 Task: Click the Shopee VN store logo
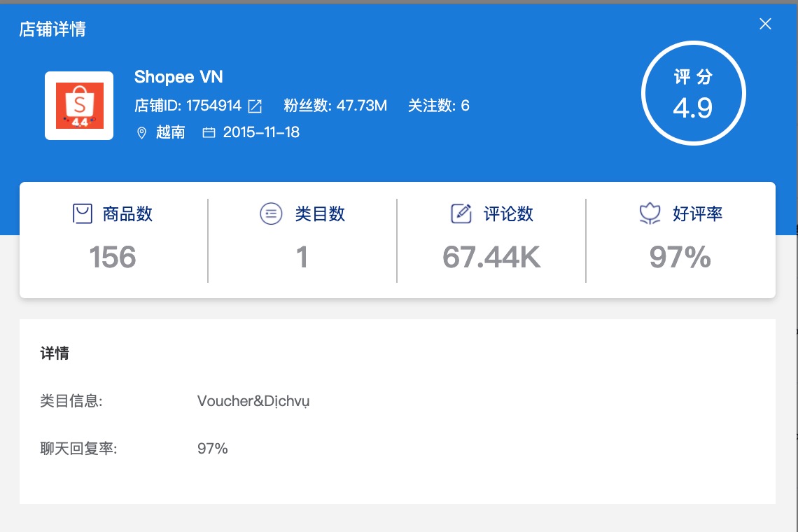pyautogui.click(x=79, y=106)
